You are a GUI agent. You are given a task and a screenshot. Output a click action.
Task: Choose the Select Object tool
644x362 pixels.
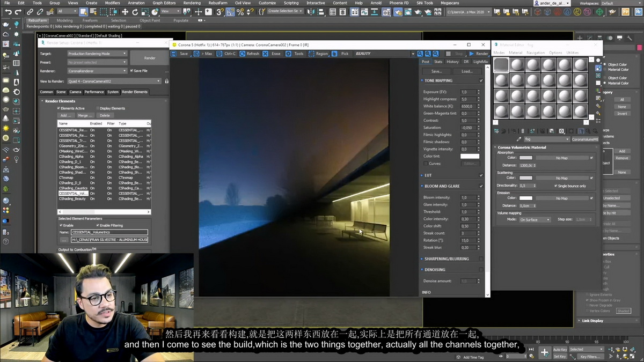tap(84, 12)
